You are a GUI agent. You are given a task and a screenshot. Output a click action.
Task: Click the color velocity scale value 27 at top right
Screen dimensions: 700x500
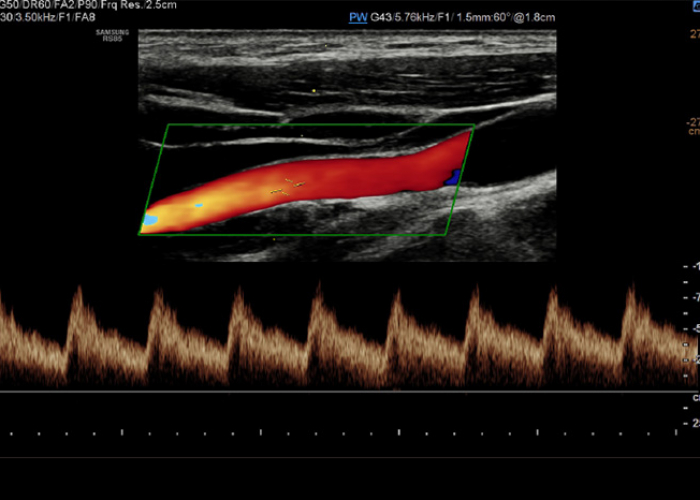tap(692, 33)
